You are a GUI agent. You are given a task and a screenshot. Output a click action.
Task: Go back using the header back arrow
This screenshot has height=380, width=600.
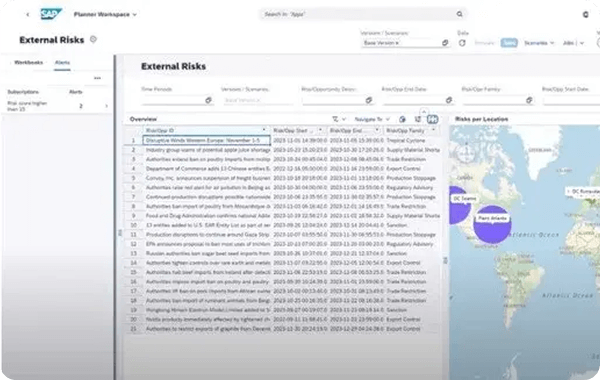[x=28, y=15]
